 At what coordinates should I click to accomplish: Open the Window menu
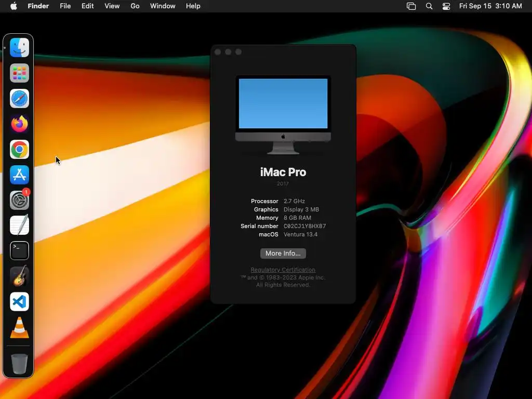click(163, 6)
